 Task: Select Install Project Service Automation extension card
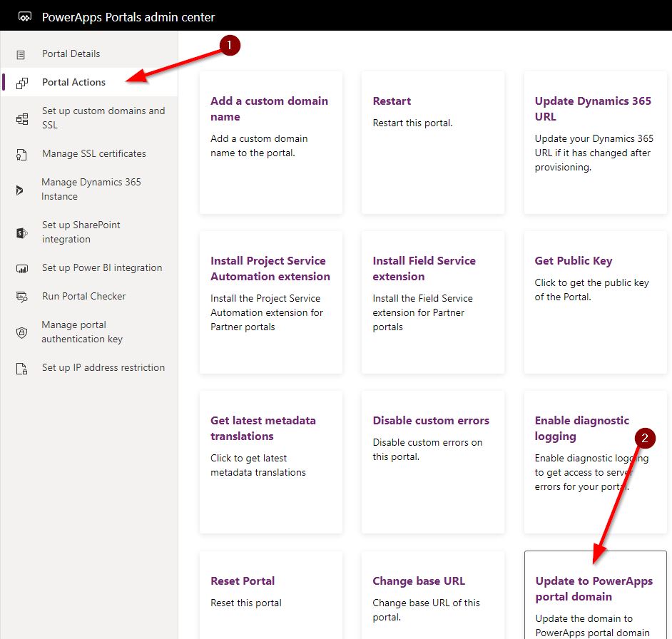pos(271,302)
